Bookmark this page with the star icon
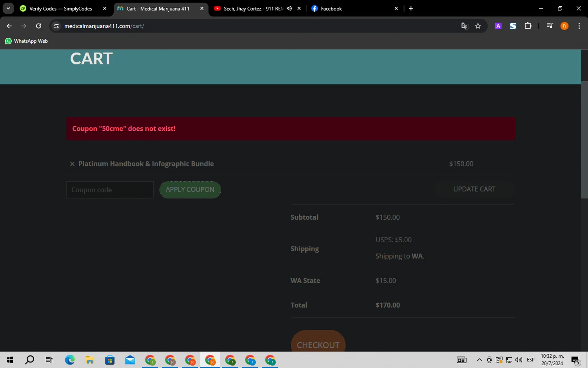This screenshot has height=368, width=588. 478,26
